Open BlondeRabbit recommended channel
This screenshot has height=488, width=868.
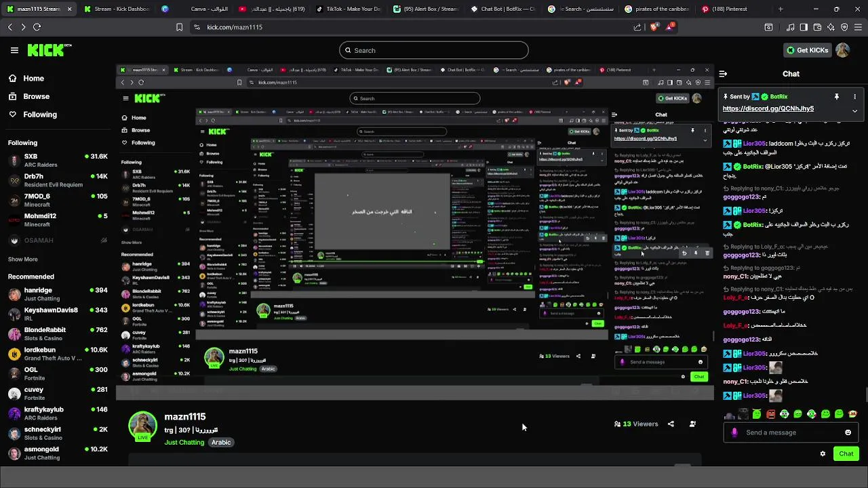click(58, 333)
